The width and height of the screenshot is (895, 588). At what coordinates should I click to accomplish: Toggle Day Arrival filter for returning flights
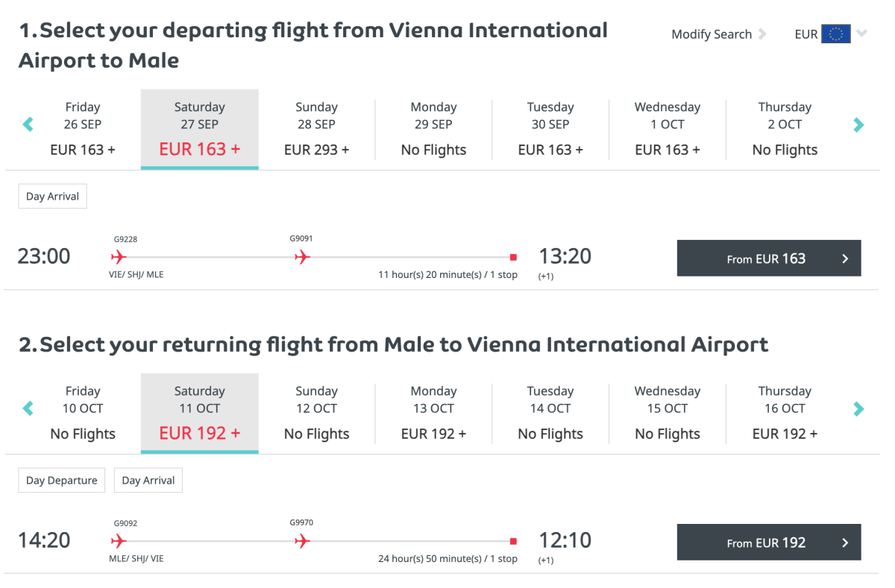pos(148,481)
